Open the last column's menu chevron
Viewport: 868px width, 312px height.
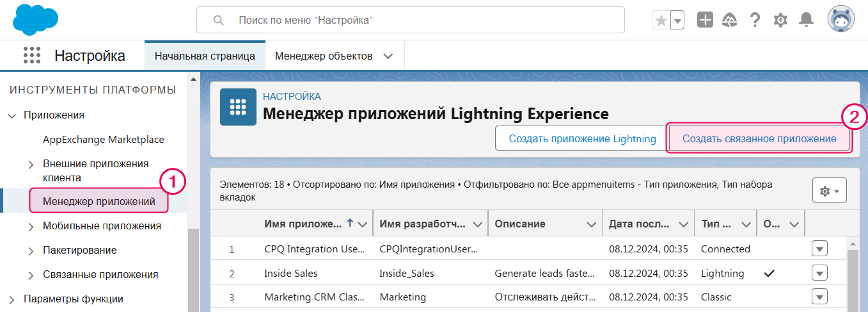pyautogui.click(x=794, y=224)
